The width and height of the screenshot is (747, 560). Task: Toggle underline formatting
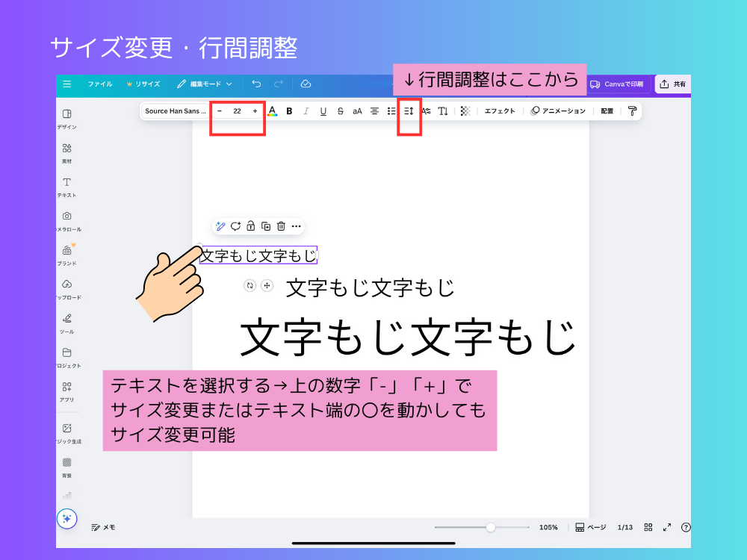pyautogui.click(x=323, y=111)
